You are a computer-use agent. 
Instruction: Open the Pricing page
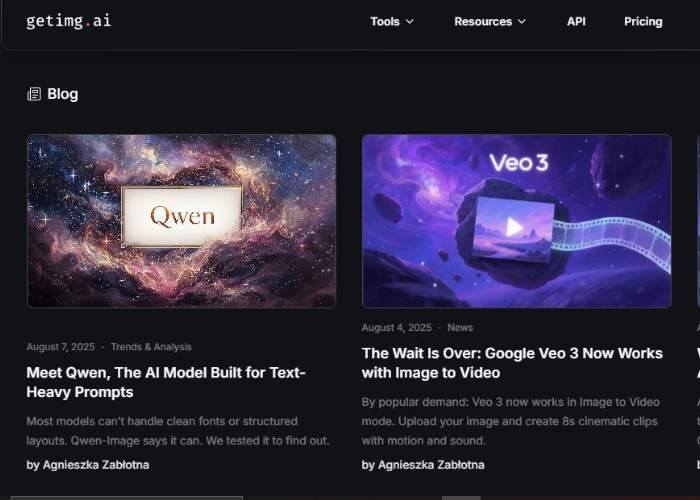click(643, 21)
